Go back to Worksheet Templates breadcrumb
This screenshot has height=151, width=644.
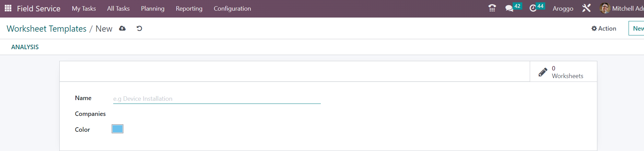(47, 29)
